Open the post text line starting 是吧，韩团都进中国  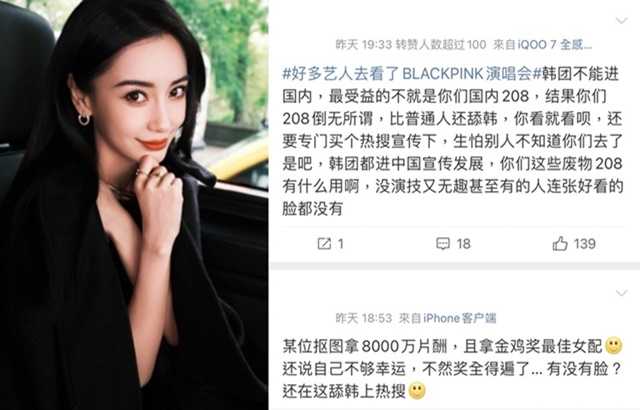(x=452, y=164)
